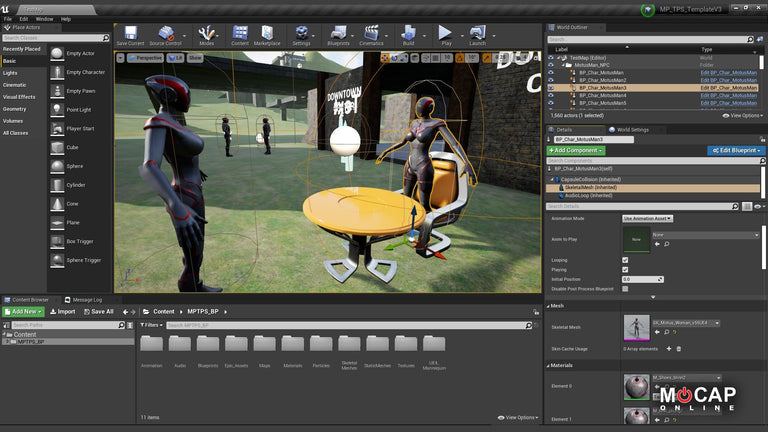Open the Animation Mode dropdown
The height and width of the screenshot is (432, 768).
(648, 217)
